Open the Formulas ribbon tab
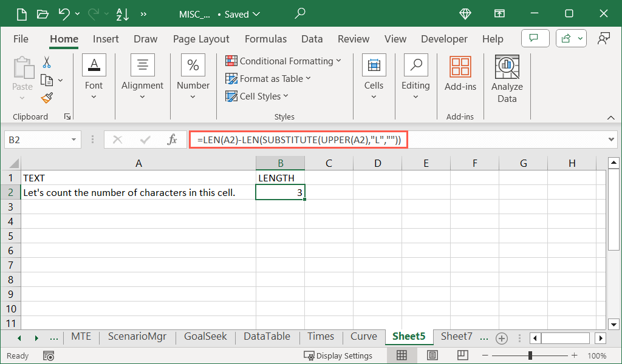Viewport: 622px width, 364px height. 265,39
